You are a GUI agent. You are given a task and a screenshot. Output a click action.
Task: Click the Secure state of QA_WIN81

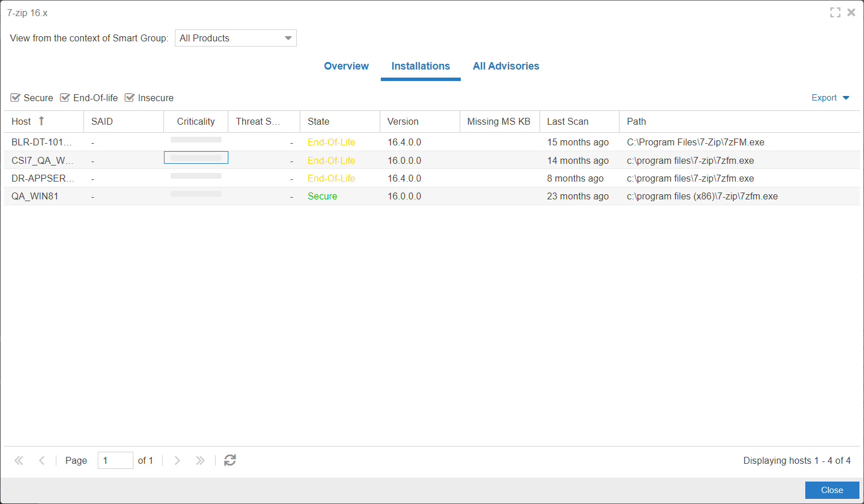pyautogui.click(x=322, y=196)
